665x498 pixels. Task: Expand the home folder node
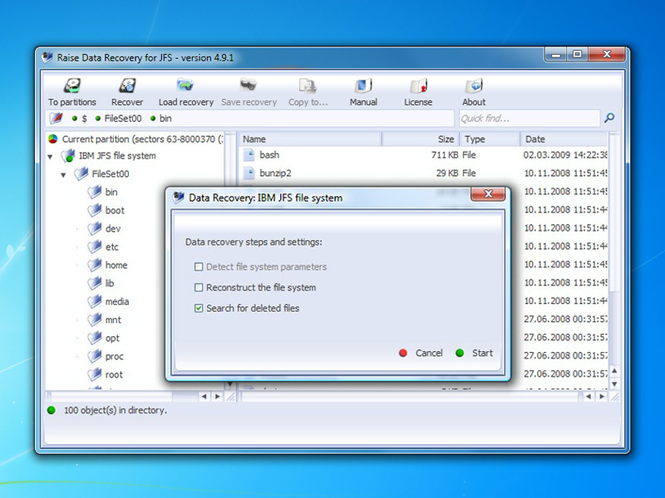click(77, 266)
